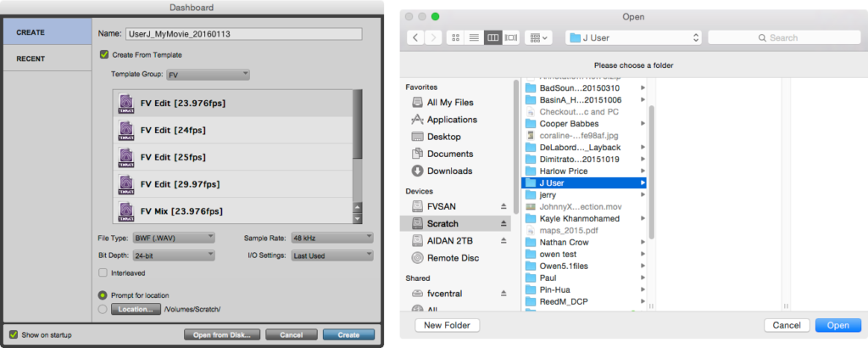The width and height of the screenshot is (868, 348).
Task: Toggle Show on startup checkbox
Action: pos(14,334)
